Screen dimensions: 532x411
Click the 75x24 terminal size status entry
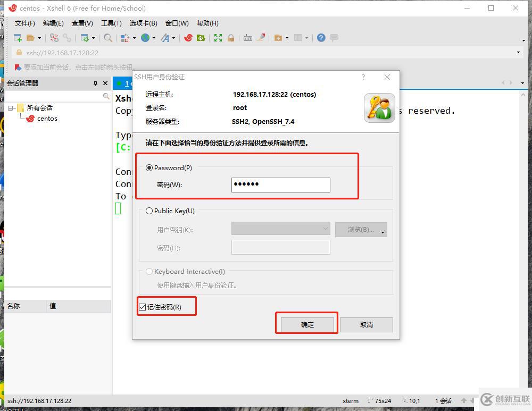[x=379, y=401]
